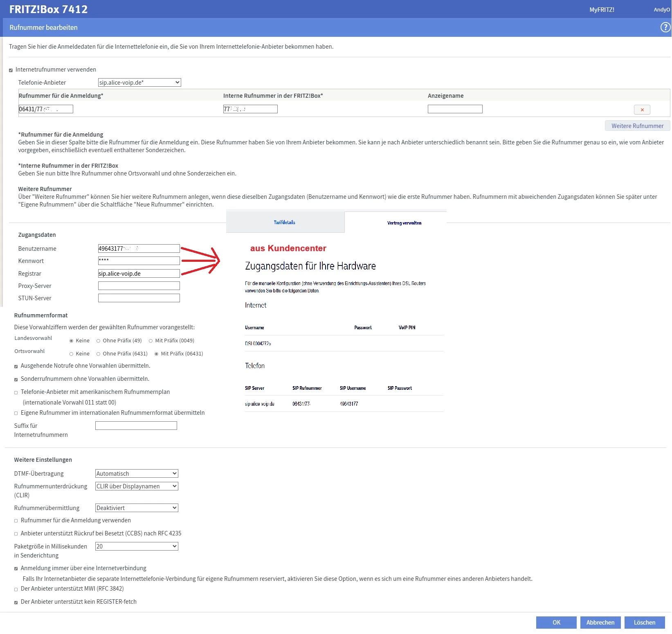Click Löschen button
The image size is (672, 634).
tap(645, 623)
